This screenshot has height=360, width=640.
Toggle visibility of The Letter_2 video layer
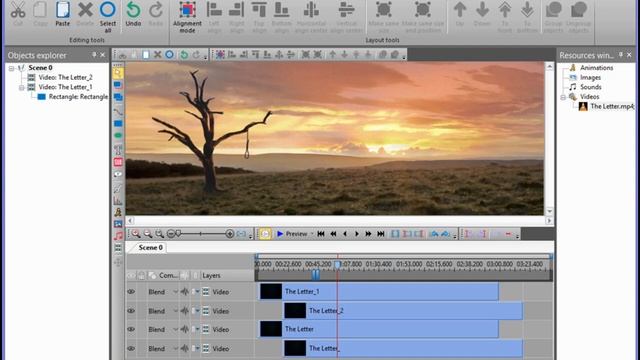[x=131, y=311]
